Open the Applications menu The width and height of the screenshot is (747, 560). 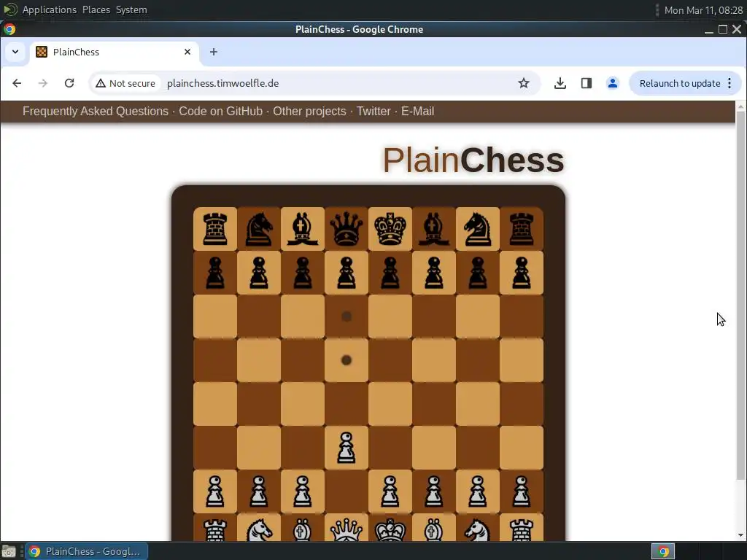pyautogui.click(x=49, y=9)
